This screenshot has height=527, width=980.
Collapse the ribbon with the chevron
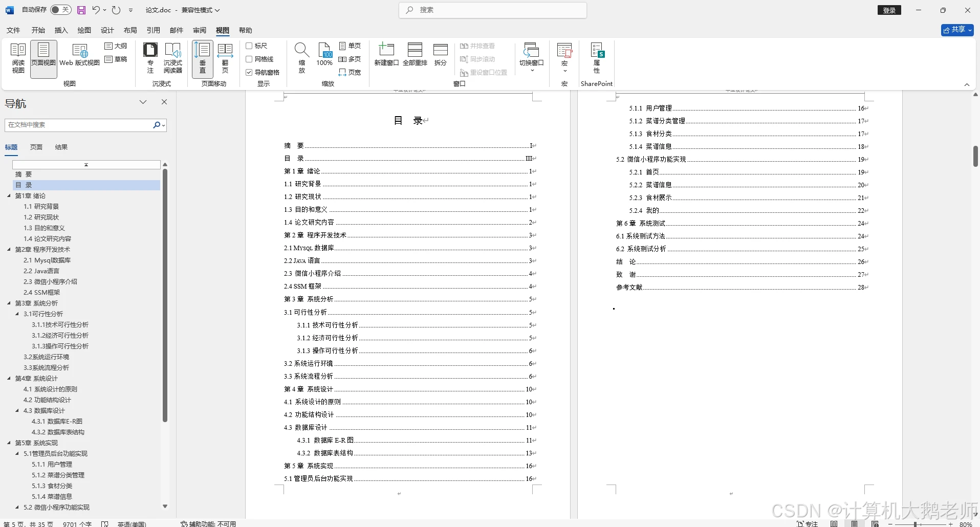(x=967, y=84)
